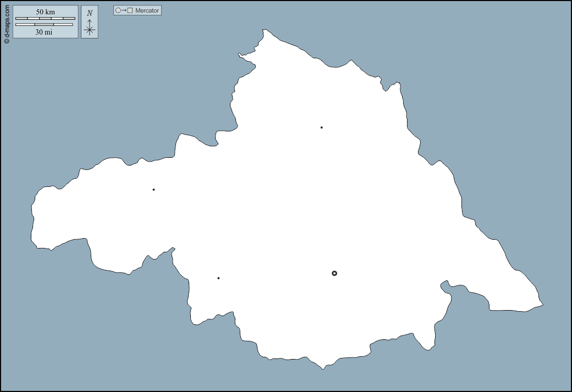
Task: Click the 30 mi scale label
Action: [x=44, y=32]
